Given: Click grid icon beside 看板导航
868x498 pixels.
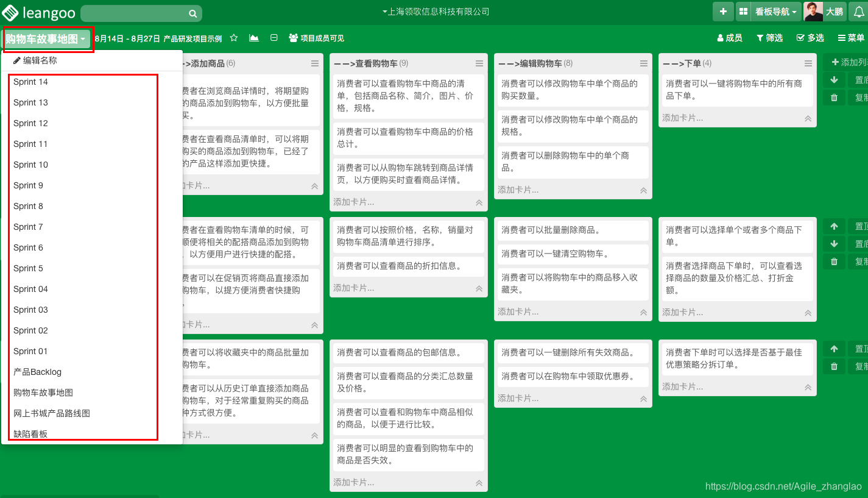Looking at the screenshot, I should tap(743, 12).
